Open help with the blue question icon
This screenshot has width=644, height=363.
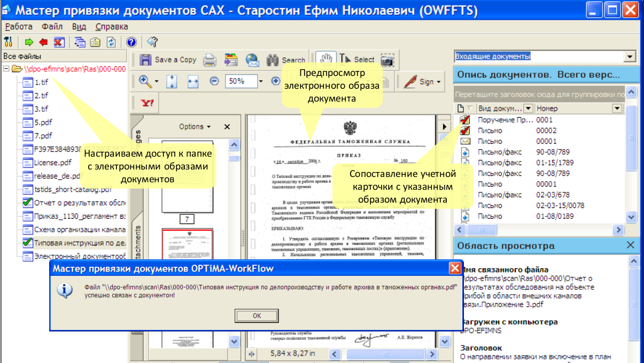click(131, 42)
